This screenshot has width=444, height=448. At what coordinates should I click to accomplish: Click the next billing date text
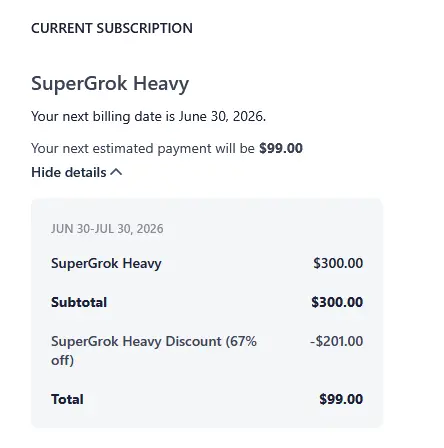pos(148,116)
